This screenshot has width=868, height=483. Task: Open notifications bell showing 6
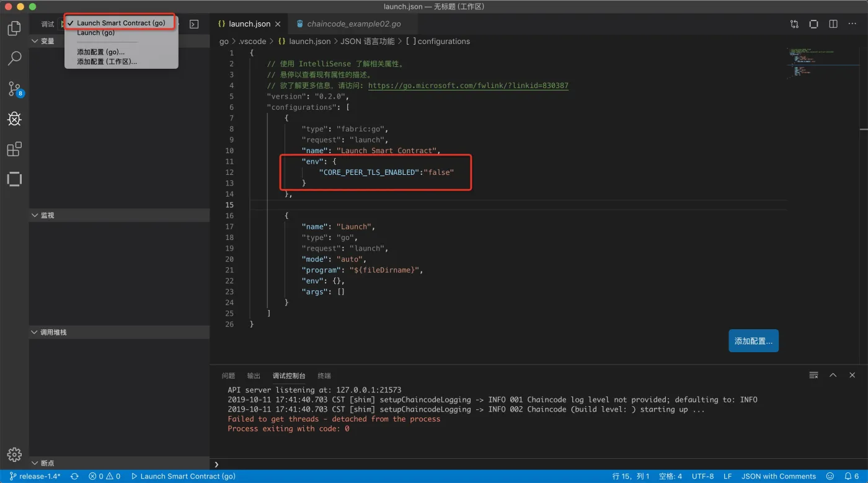click(851, 476)
